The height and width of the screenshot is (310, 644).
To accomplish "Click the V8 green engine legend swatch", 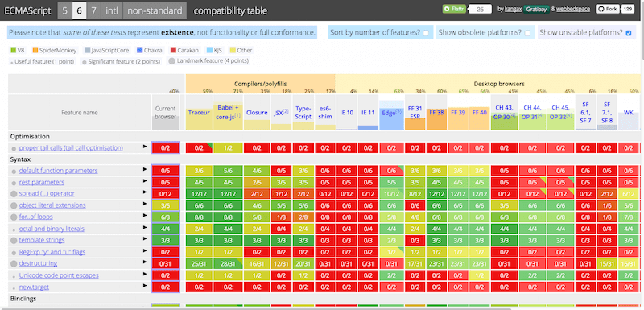I will 13,50.
